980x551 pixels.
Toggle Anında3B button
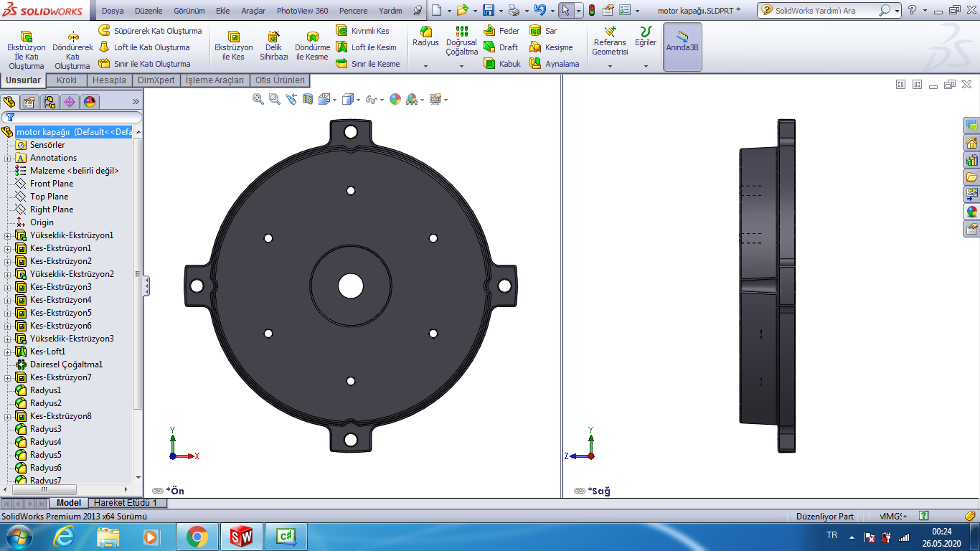pos(682,47)
